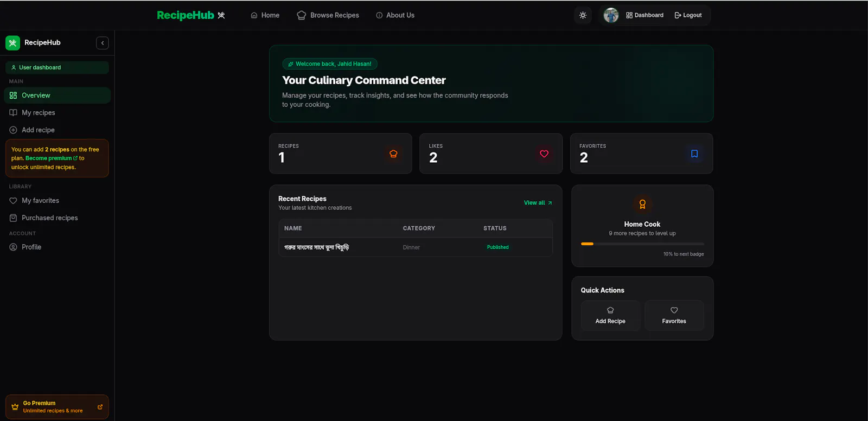
Task: Select Overview in the sidebar
Action: pyautogui.click(x=58, y=95)
